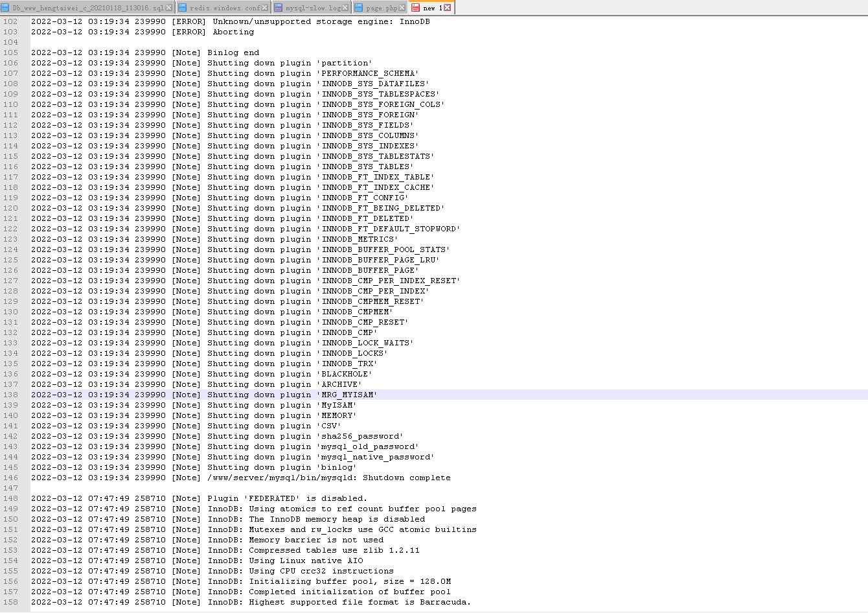
Task: Click the save-state icon on redis.windows.conf tab
Action: pos(183,8)
